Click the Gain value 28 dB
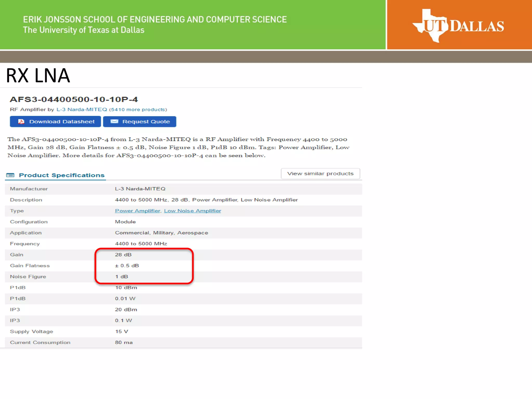532x399 pixels. [x=123, y=255]
